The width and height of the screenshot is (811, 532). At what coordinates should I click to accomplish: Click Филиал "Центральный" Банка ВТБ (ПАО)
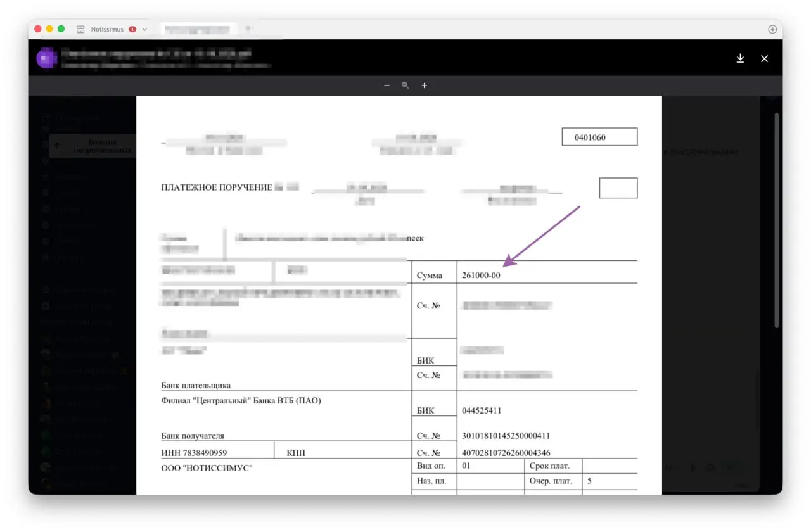tap(241, 400)
